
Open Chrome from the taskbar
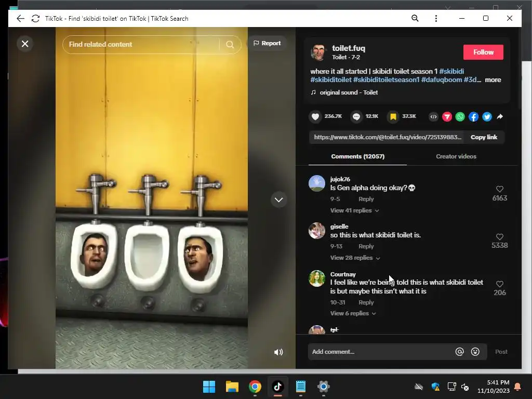pyautogui.click(x=255, y=387)
